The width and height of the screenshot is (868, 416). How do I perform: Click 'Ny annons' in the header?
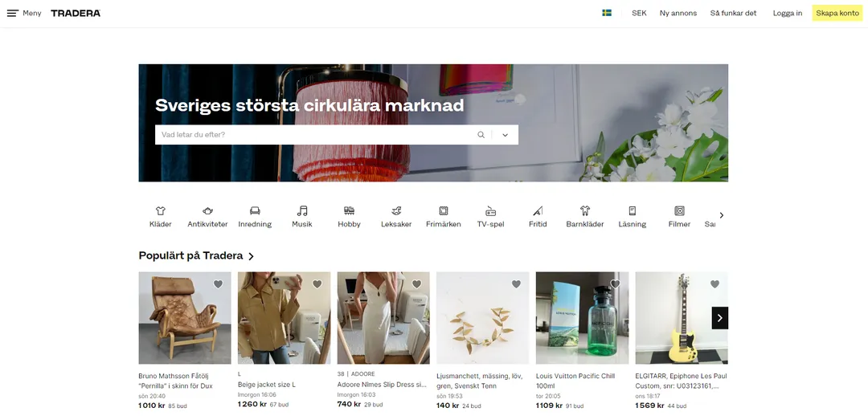coord(678,14)
